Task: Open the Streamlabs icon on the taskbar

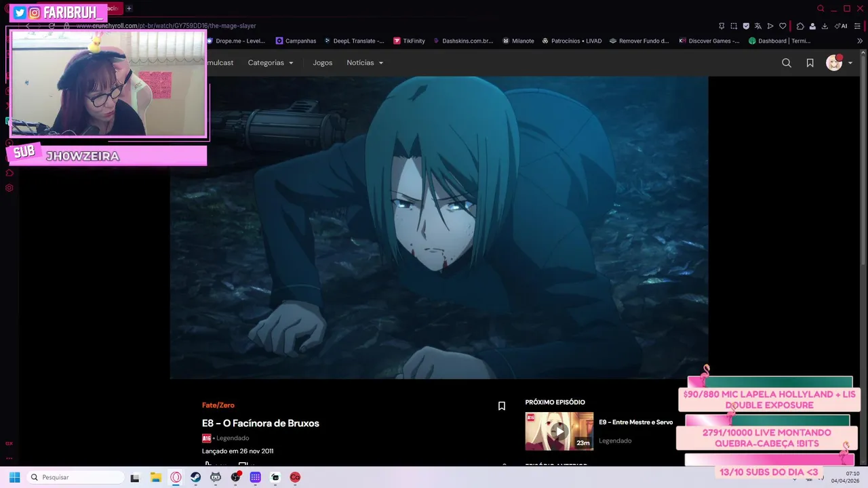Action: coord(275,477)
